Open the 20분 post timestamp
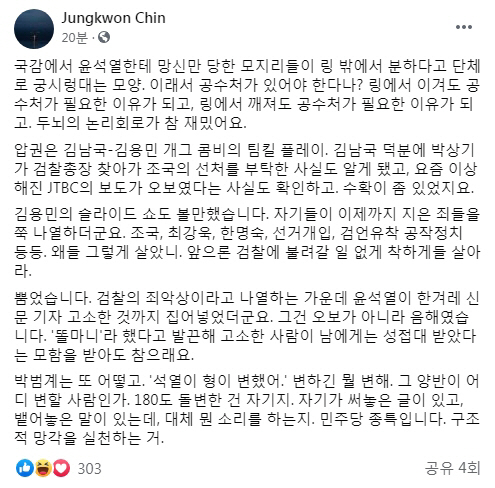Viewport: 495px width, 488px height. pyautogui.click(x=74, y=38)
